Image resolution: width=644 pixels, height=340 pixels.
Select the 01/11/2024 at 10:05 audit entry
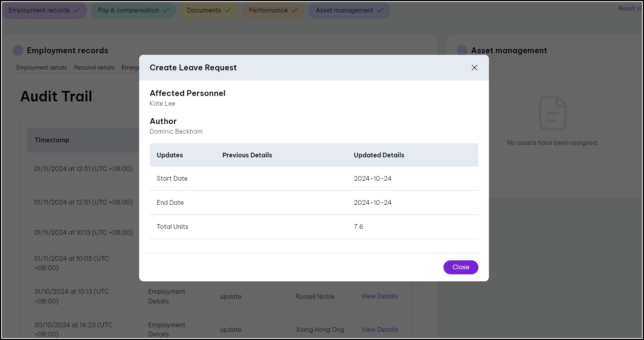click(72, 263)
